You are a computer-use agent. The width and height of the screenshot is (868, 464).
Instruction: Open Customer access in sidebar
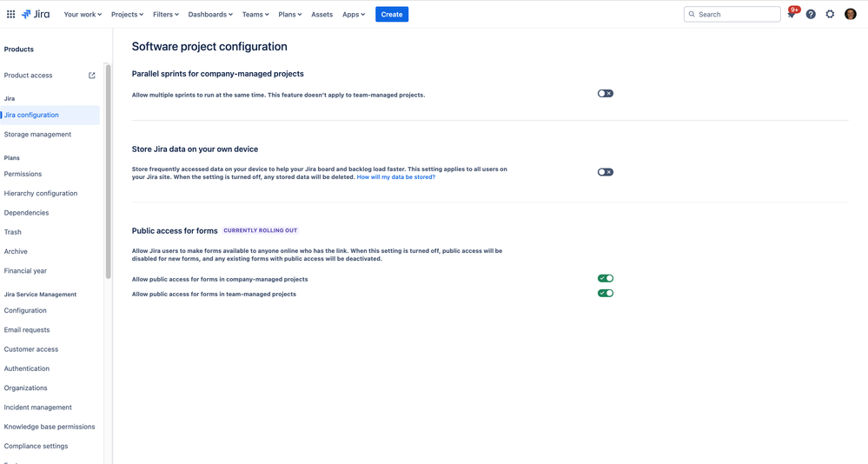[x=31, y=349]
